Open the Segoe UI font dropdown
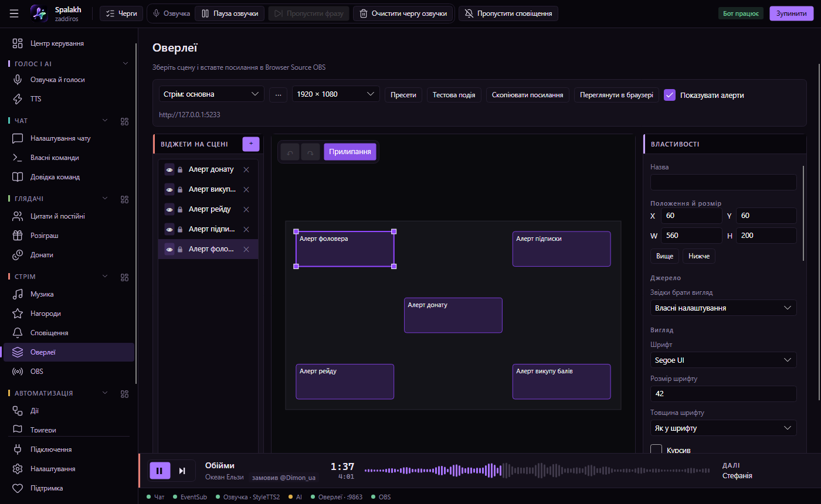821x504 pixels. click(x=723, y=360)
